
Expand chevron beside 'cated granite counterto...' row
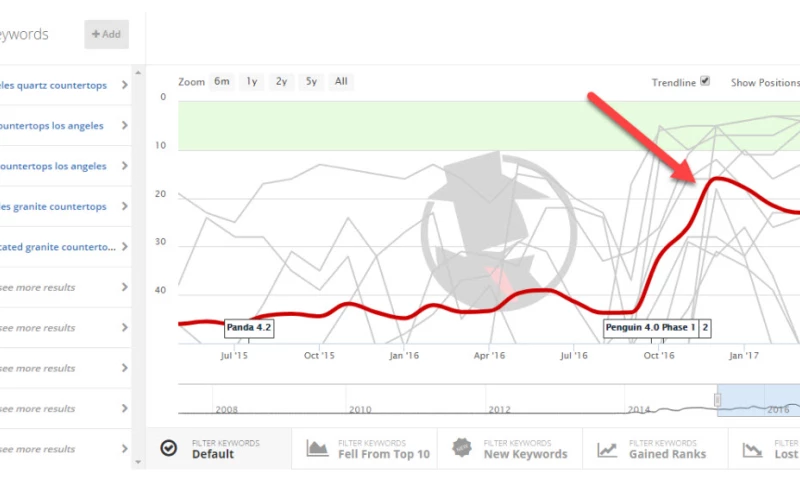[124, 246]
